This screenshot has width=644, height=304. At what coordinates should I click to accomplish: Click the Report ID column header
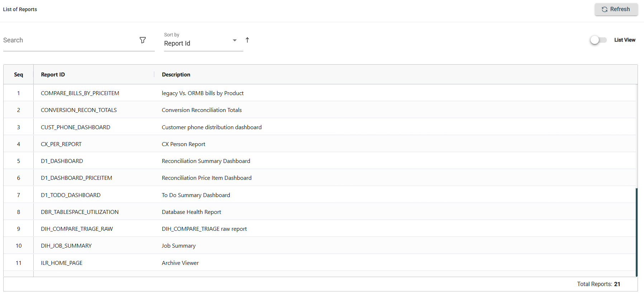(53, 75)
